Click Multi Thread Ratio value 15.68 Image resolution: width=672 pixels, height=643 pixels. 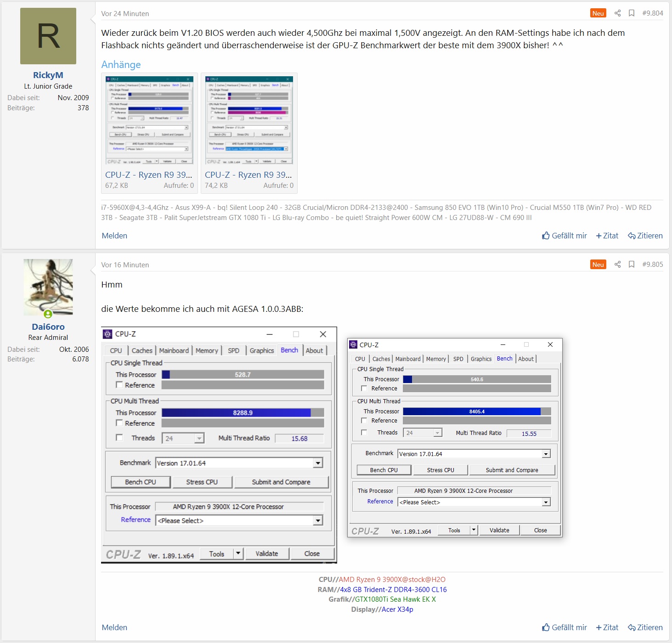tap(299, 439)
